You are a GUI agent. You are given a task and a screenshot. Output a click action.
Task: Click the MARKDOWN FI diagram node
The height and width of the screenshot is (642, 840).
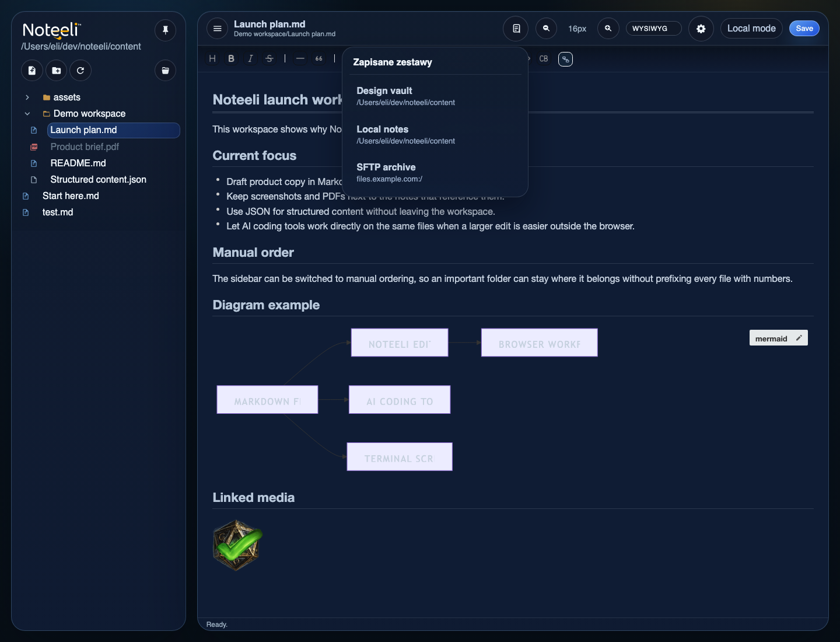(x=267, y=400)
